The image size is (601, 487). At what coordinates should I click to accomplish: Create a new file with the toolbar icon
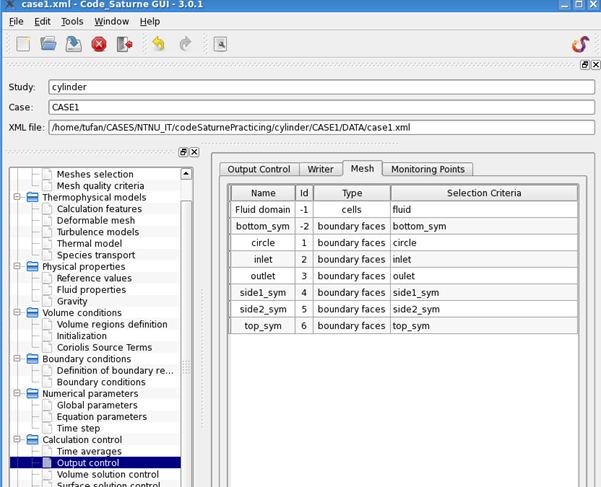23,44
